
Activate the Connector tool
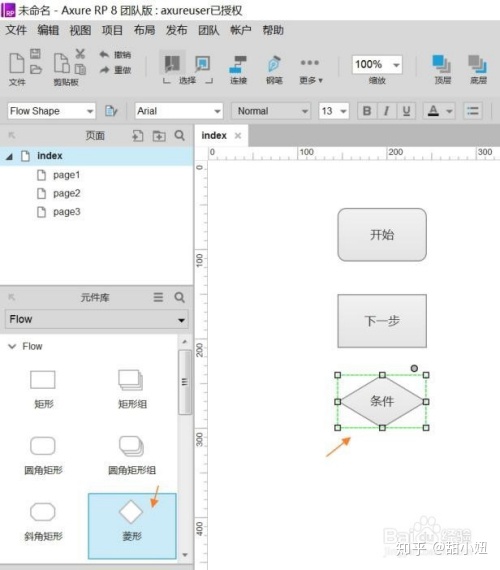pos(238,70)
